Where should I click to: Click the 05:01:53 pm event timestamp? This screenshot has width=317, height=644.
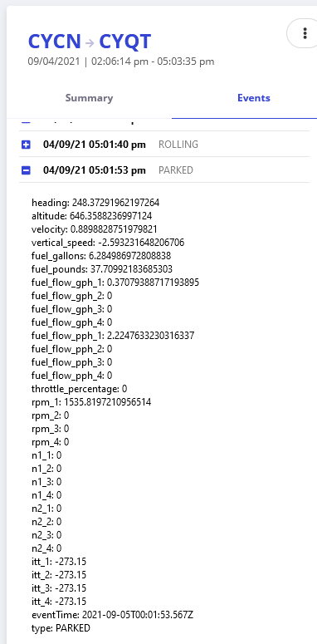(x=95, y=170)
